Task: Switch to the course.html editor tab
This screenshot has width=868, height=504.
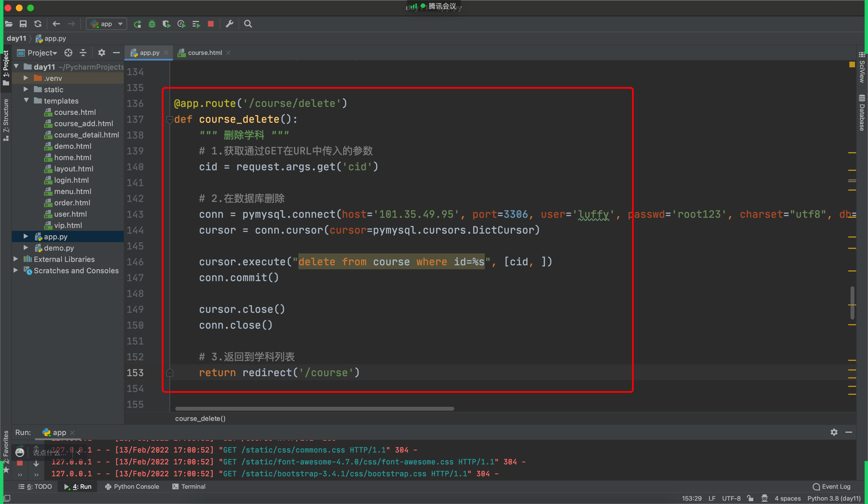Action: (205, 53)
